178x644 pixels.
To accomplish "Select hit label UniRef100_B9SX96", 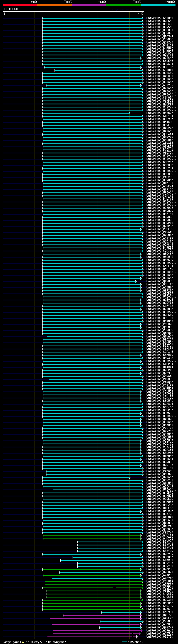I will [x=160, y=24].
